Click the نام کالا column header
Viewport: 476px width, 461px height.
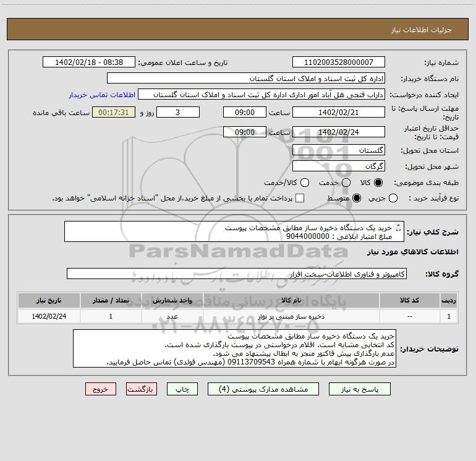(x=291, y=300)
